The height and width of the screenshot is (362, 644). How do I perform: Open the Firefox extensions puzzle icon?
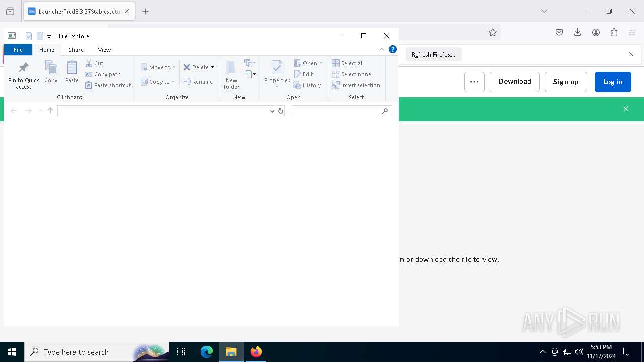(x=614, y=32)
